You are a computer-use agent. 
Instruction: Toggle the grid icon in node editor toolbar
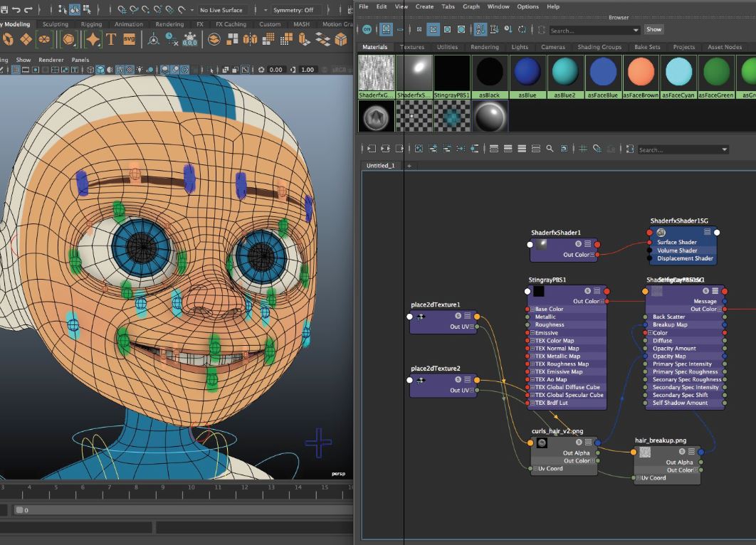(583, 149)
